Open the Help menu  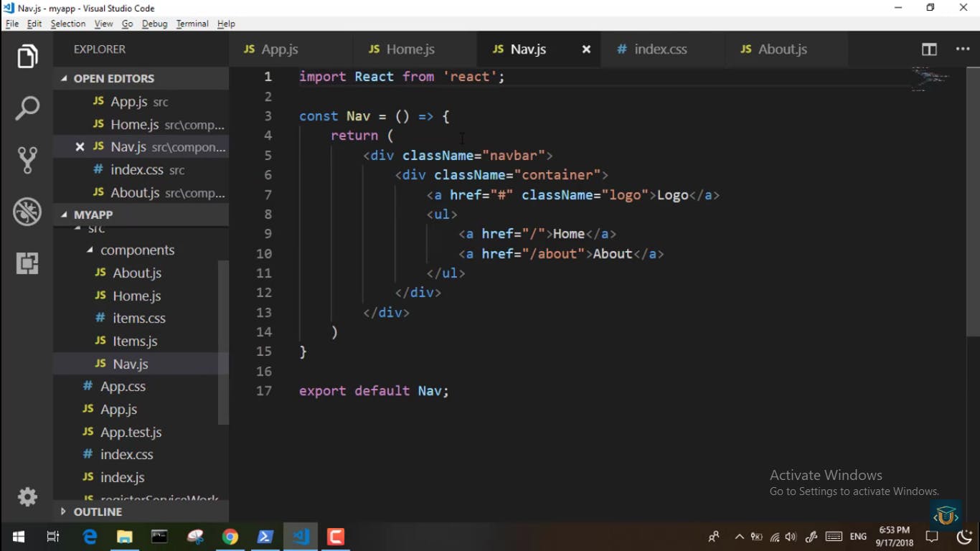click(x=226, y=24)
